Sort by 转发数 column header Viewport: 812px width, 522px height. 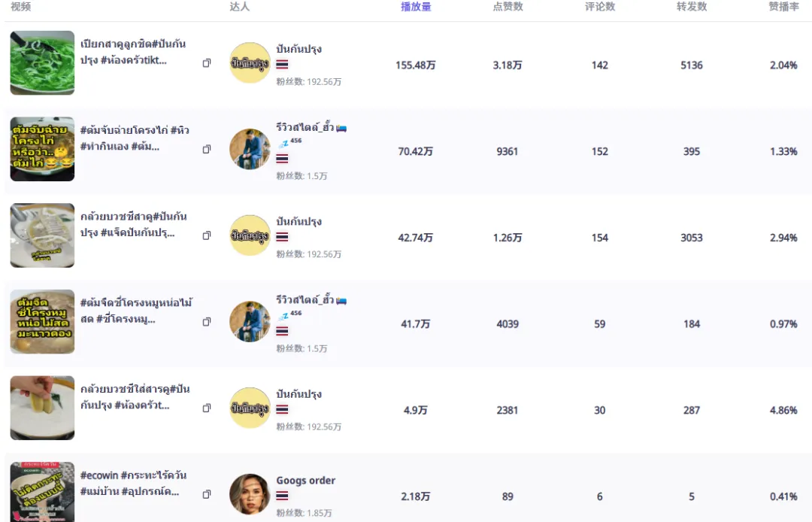[692, 7]
